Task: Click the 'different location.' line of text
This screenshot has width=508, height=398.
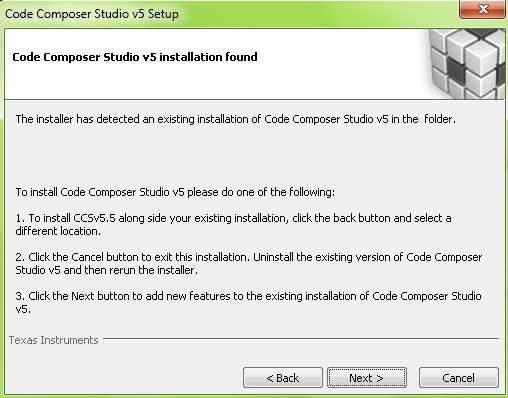Action: tap(58, 231)
